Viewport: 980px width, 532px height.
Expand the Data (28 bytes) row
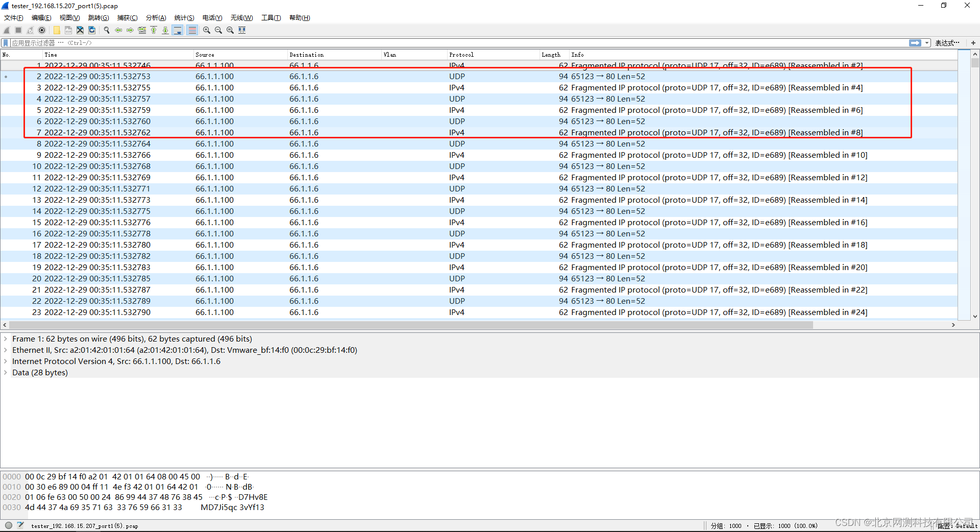6,372
